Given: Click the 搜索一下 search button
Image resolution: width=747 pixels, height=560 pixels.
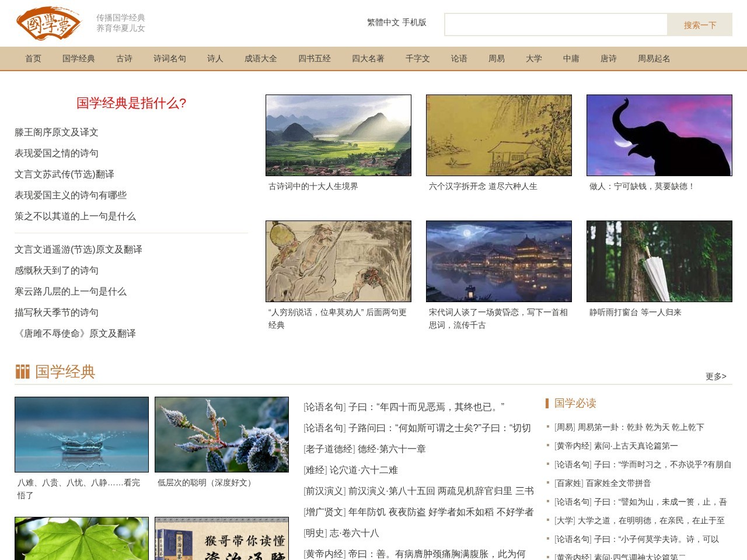Looking at the screenshot, I should (699, 26).
